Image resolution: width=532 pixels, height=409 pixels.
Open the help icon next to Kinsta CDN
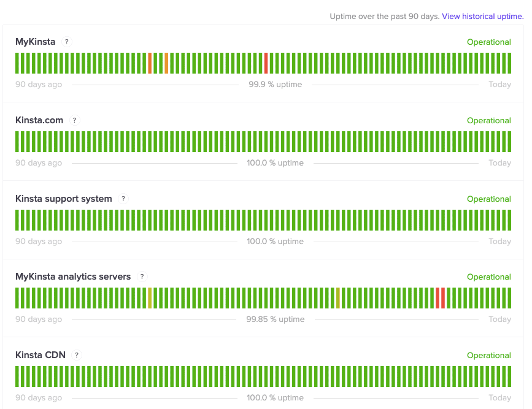point(77,355)
